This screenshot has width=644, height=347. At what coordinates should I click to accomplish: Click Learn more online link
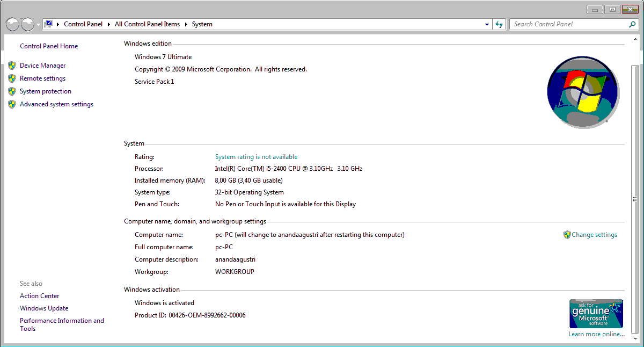click(596, 334)
